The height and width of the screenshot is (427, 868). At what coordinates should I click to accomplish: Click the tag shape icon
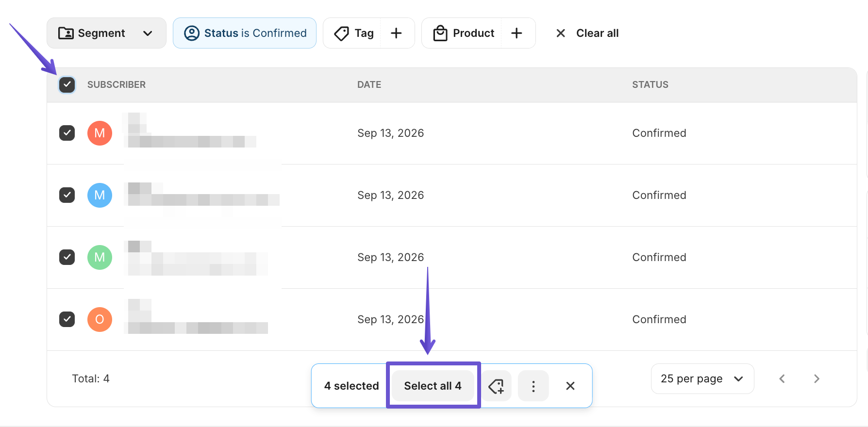coord(342,33)
